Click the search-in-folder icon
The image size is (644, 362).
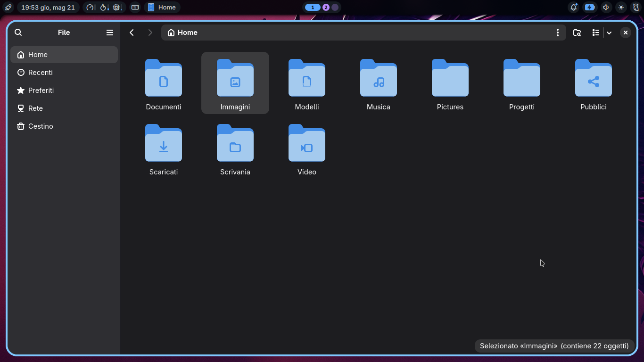577,33
